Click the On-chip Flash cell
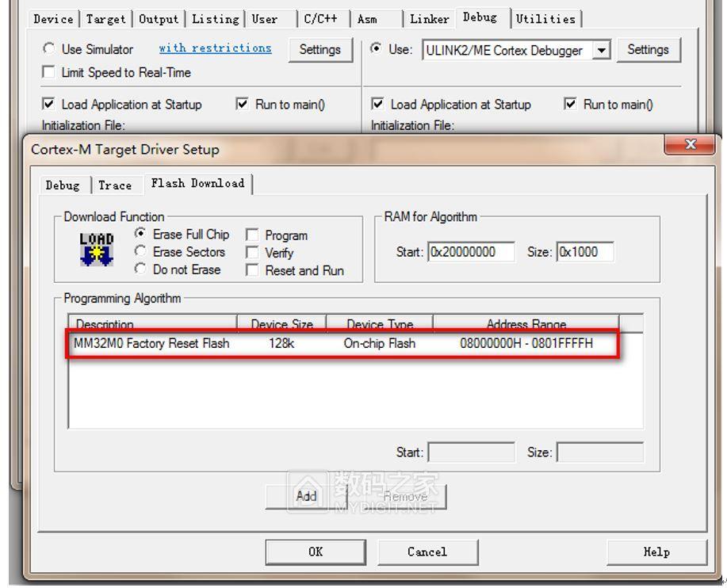The height and width of the screenshot is (588, 727). click(x=379, y=343)
